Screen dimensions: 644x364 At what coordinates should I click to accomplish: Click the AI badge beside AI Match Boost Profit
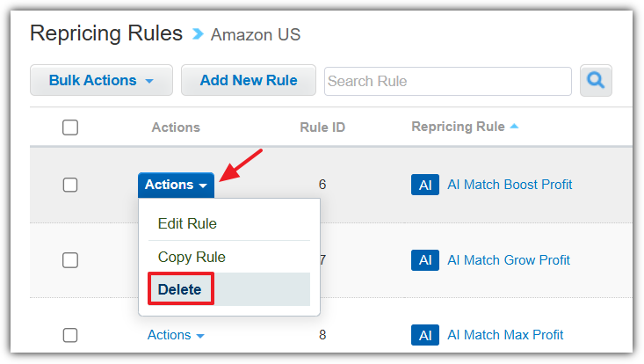[x=425, y=185]
